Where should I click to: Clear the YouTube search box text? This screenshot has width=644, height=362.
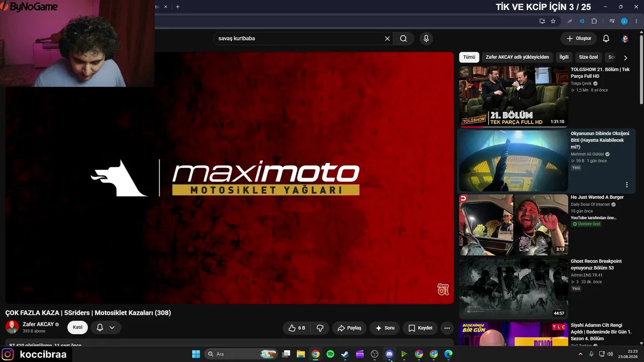[x=387, y=38]
